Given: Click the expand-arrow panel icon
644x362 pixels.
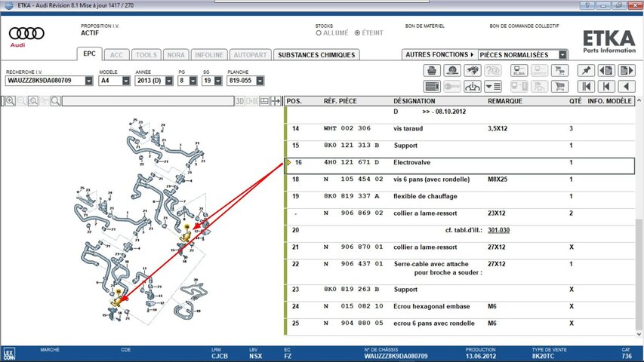Looking at the screenshot, I should (276, 101).
